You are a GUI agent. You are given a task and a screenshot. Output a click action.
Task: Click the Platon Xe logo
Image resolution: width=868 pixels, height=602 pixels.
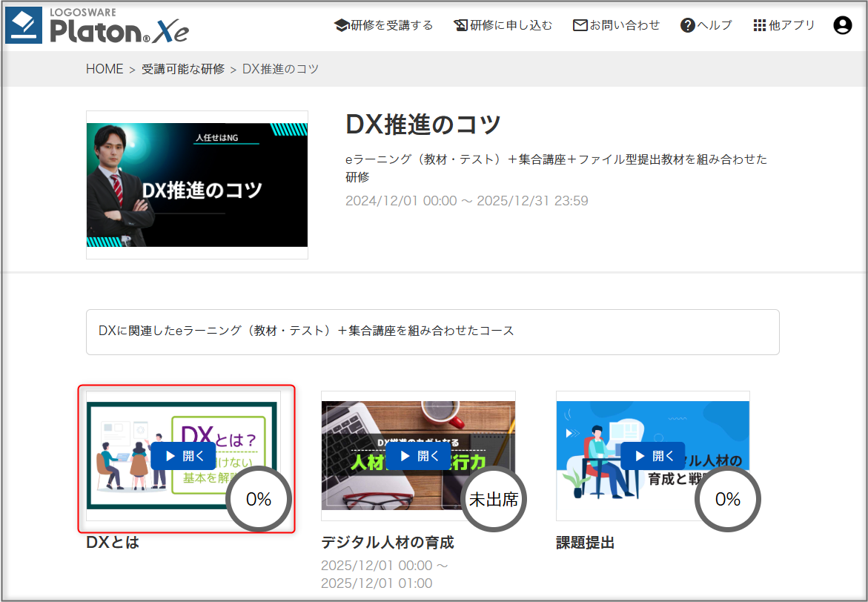(97, 25)
